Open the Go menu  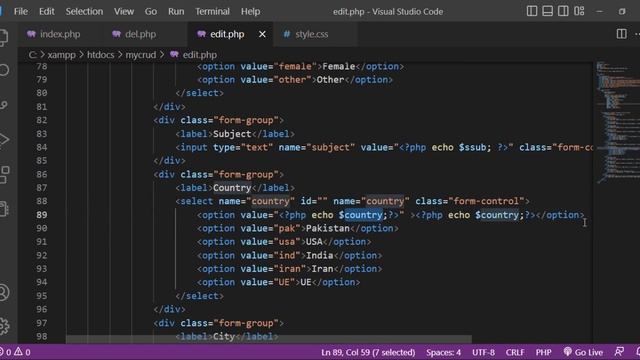tap(151, 11)
